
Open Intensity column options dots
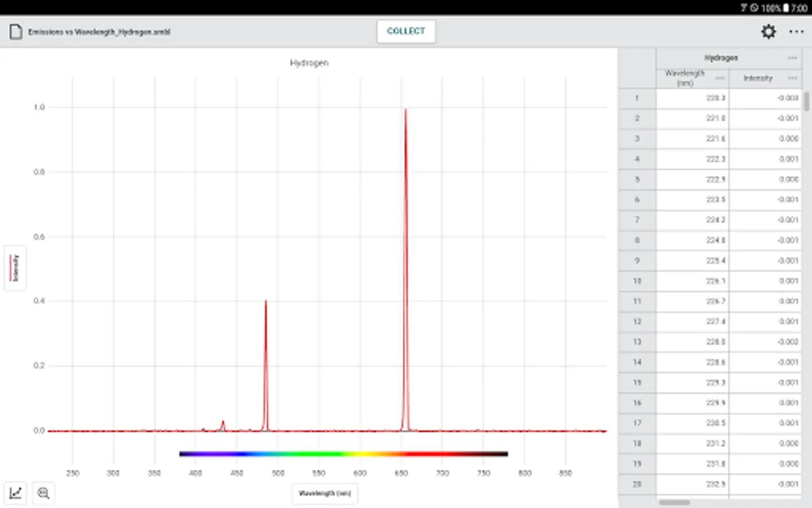pyautogui.click(x=792, y=78)
